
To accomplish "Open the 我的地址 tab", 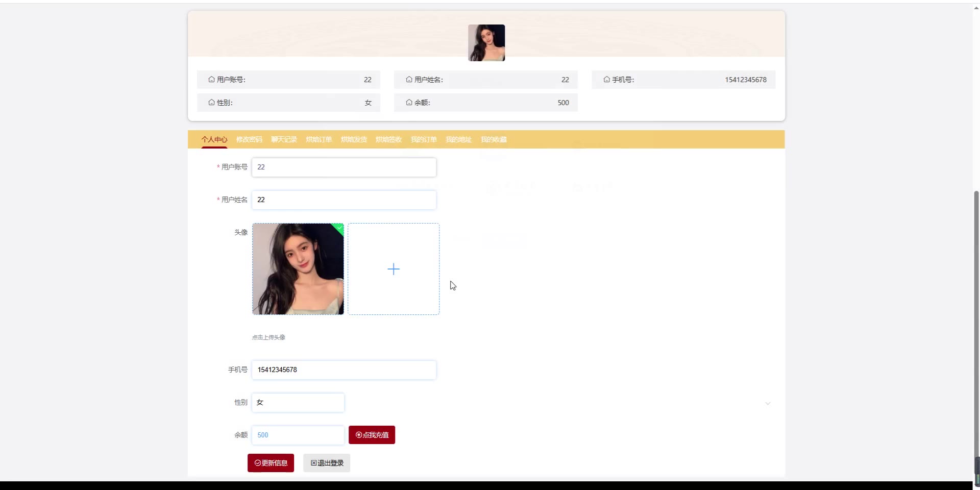I will (458, 139).
